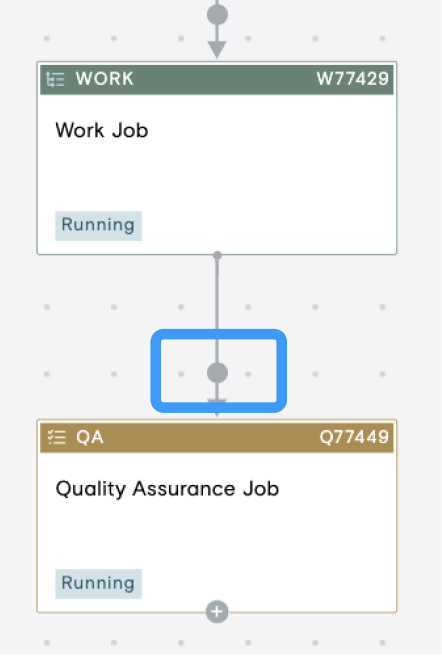Click the output port dot under the Work Job card
This screenshot has height=658, width=442.
pos(217,255)
